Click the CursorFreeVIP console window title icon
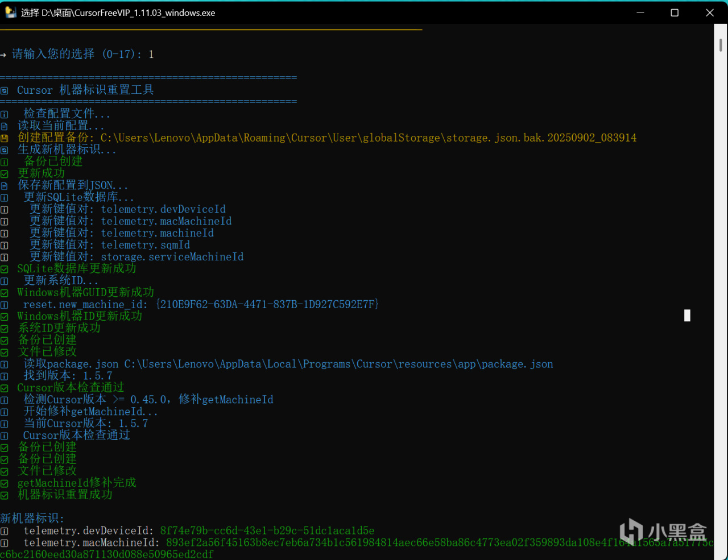The height and width of the screenshot is (560, 728). 10,13
